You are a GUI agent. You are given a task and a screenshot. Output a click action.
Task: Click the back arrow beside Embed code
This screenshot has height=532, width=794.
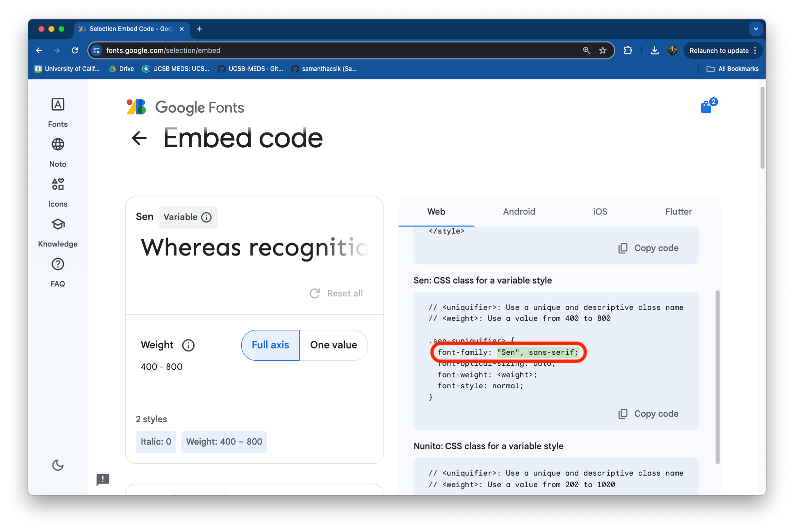139,138
